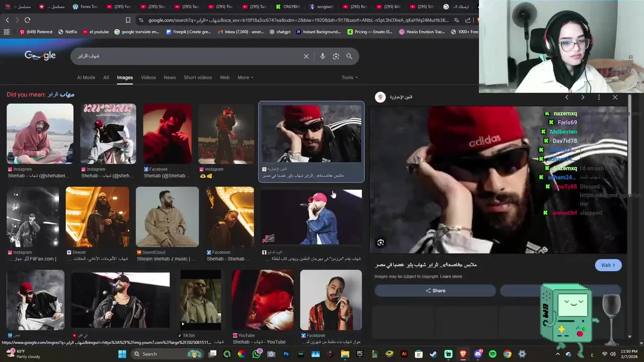Bookmark this page icon in address bar
The height and width of the screenshot is (362, 644).
click(x=128, y=20)
